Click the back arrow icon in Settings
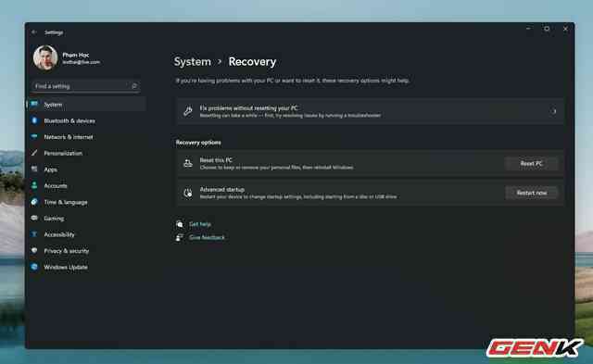Image resolution: width=593 pixels, height=364 pixels. click(34, 32)
